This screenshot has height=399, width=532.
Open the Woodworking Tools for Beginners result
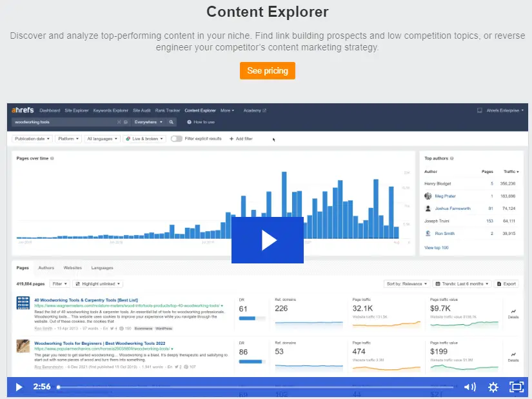tap(100, 343)
